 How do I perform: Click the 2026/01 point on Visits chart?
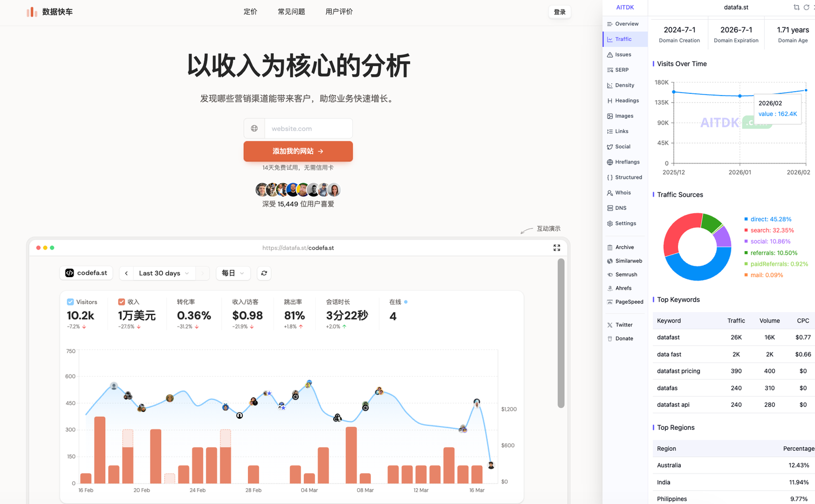tap(740, 96)
